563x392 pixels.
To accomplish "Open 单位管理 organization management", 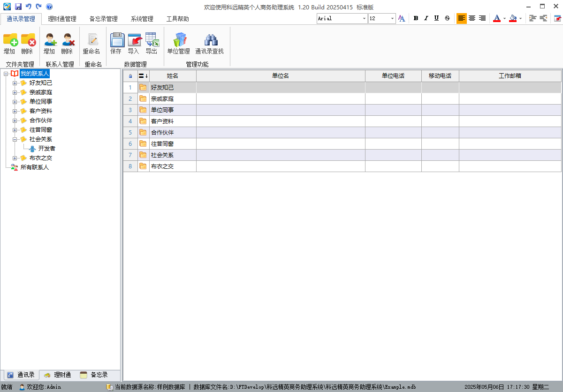I will 179,40.
